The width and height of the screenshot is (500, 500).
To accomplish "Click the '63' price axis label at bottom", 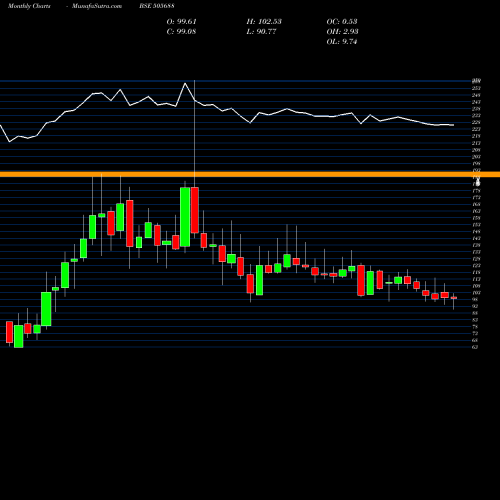I will point(475,347).
